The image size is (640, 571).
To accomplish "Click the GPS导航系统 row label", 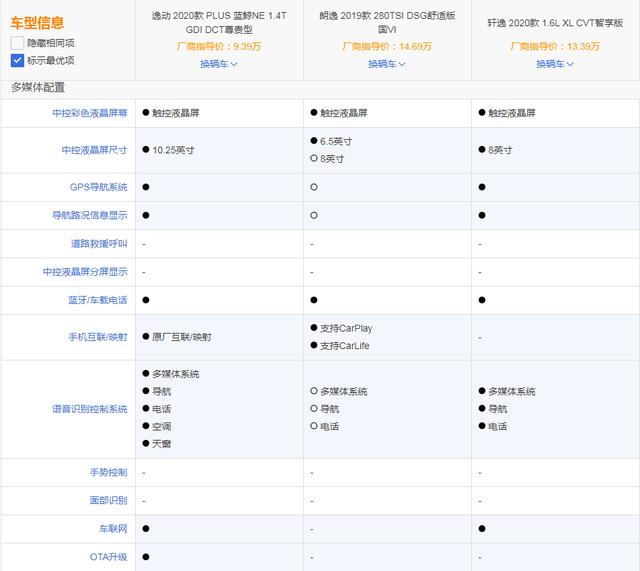I will pyautogui.click(x=98, y=187).
